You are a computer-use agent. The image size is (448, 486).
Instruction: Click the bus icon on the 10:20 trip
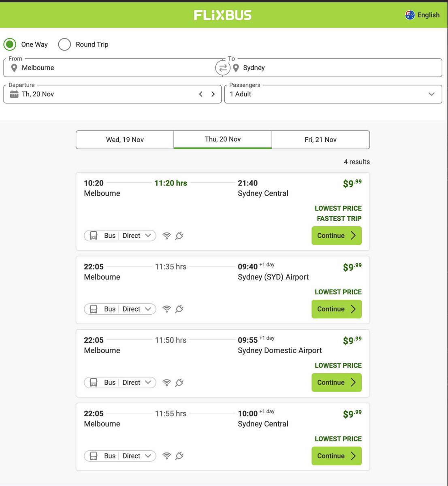94,236
